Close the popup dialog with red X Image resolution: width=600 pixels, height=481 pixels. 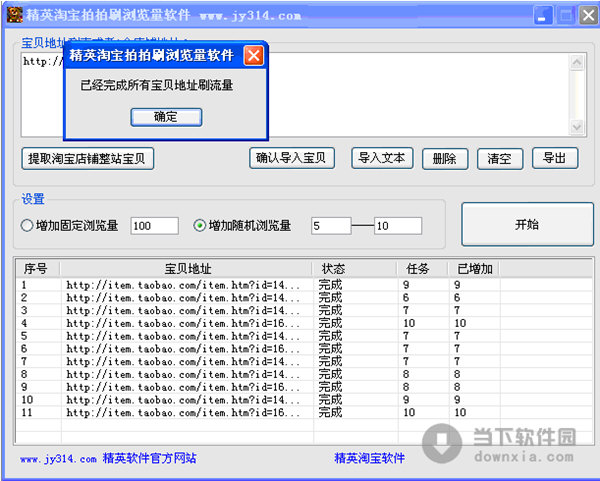(x=254, y=56)
